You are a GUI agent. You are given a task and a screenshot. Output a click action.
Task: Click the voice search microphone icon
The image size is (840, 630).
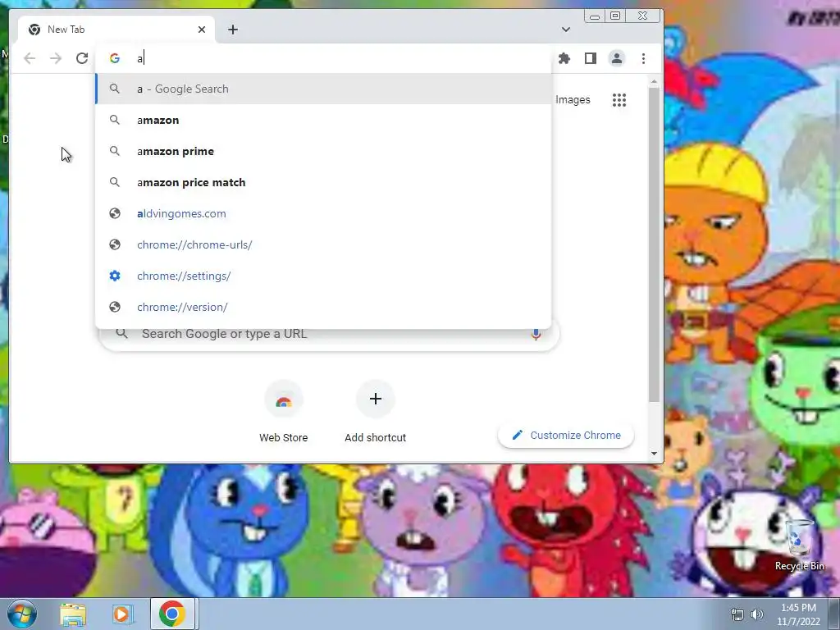(x=536, y=335)
